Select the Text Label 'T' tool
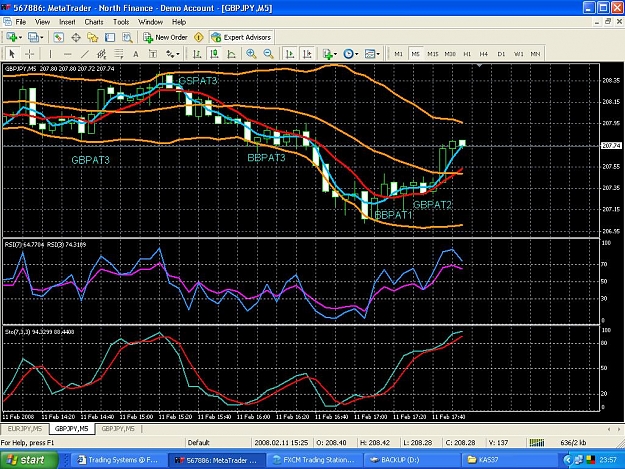625x469 pixels. coord(153,54)
